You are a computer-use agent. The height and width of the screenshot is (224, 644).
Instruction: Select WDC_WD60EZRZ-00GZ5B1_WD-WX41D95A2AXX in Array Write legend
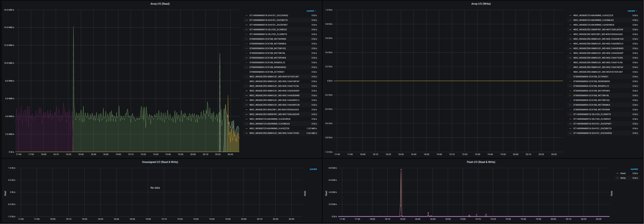598,34
